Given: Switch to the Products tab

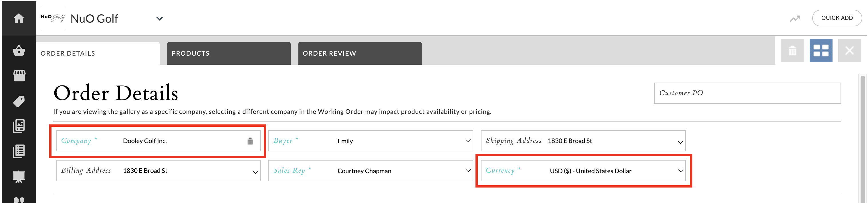Looking at the screenshot, I should 229,53.
